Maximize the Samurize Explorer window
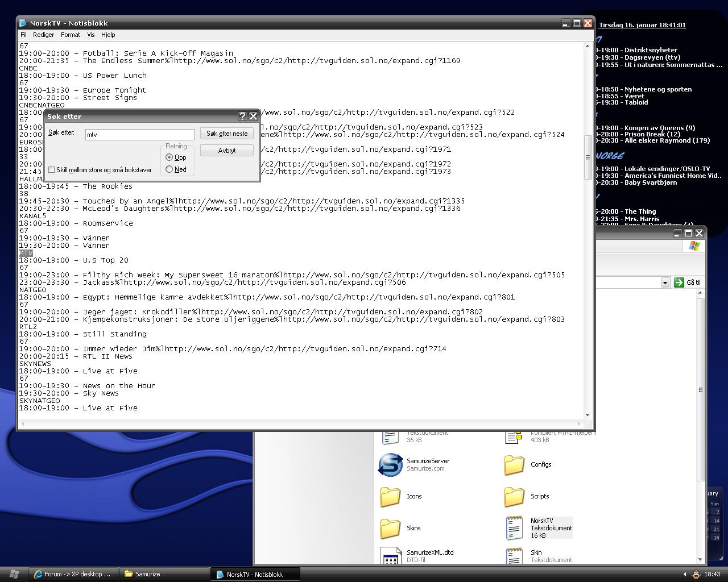728x582 pixels. 688,234
